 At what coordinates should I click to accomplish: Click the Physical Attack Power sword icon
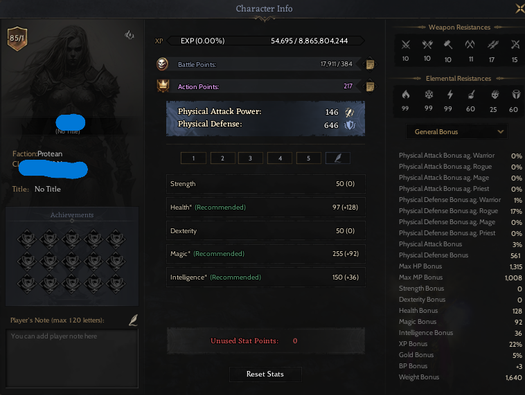350,112
